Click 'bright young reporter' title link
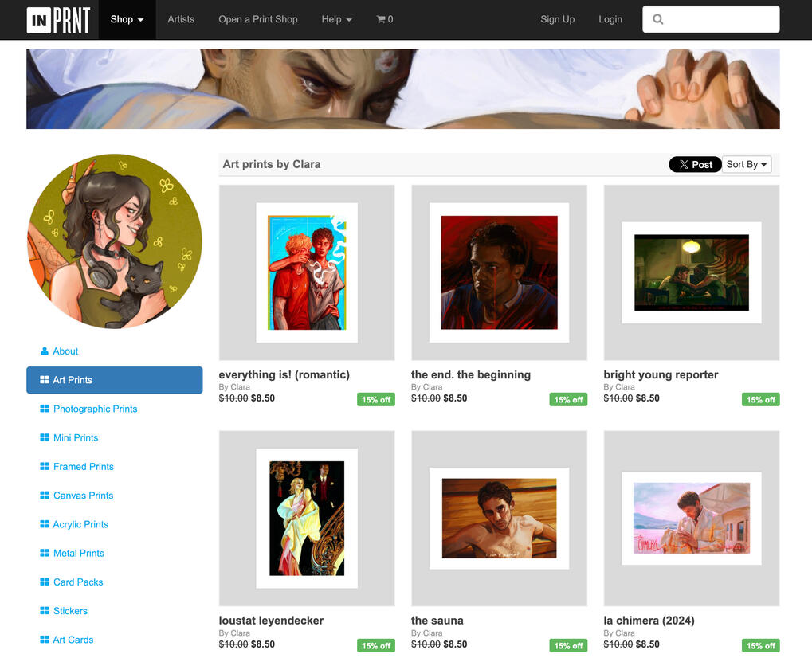The height and width of the screenshot is (662, 812). pos(661,374)
